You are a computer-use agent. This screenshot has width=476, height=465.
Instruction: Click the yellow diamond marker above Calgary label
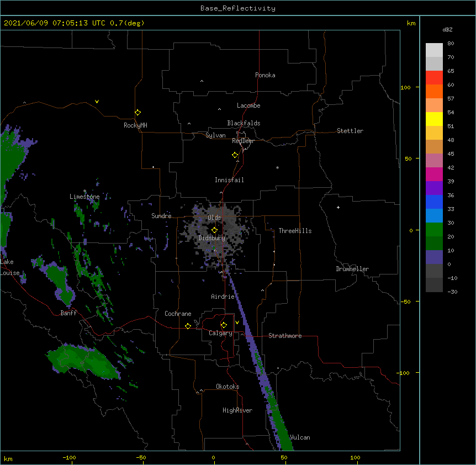(224, 325)
